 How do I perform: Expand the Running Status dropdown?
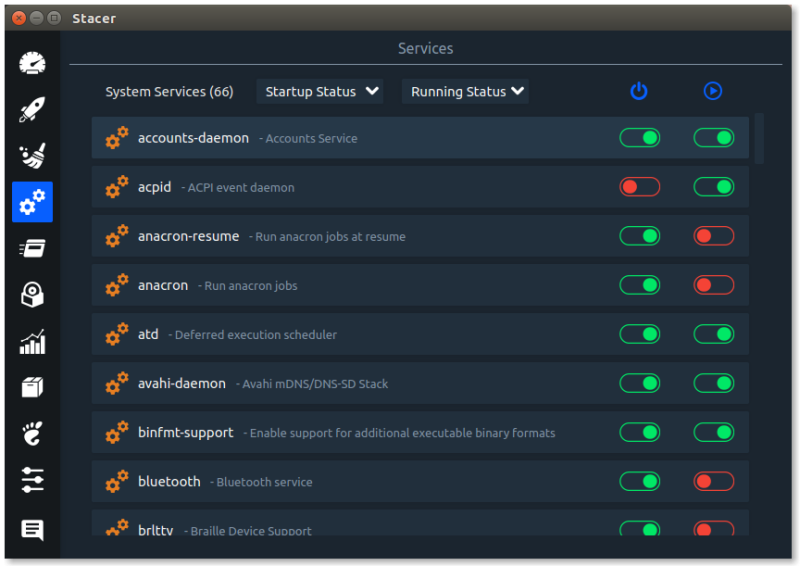pos(465,91)
